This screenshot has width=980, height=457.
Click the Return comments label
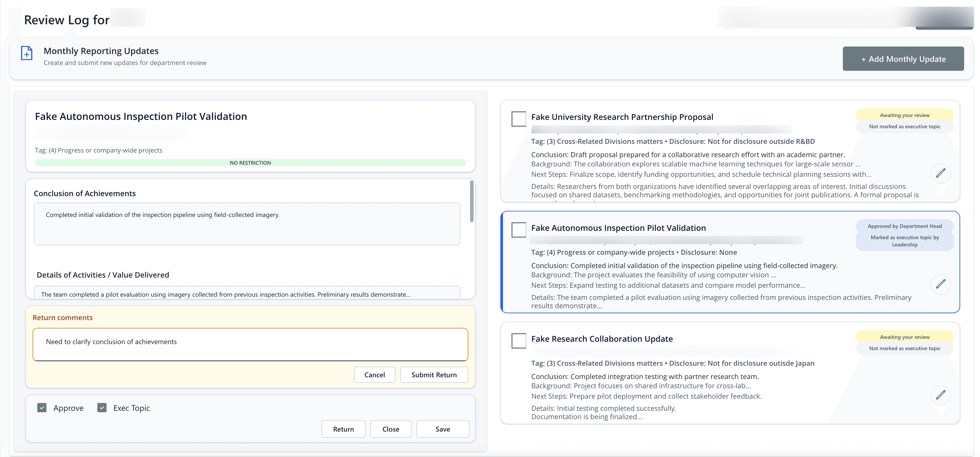point(63,318)
